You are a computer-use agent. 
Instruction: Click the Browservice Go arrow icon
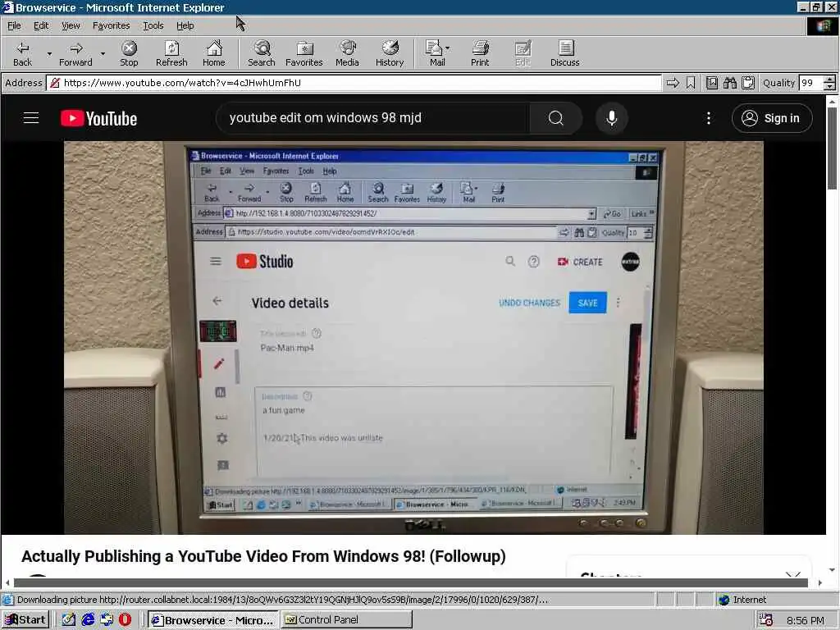pyautogui.click(x=673, y=83)
